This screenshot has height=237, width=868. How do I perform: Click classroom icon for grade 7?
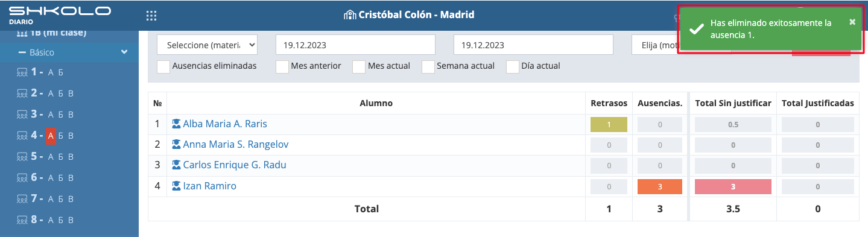(x=22, y=199)
